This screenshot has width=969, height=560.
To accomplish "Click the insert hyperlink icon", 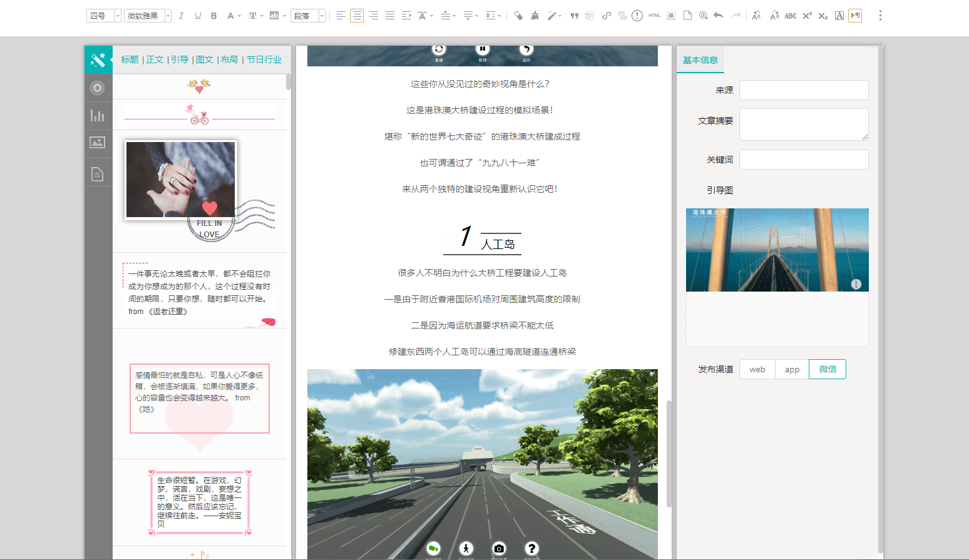I will [606, 16].
